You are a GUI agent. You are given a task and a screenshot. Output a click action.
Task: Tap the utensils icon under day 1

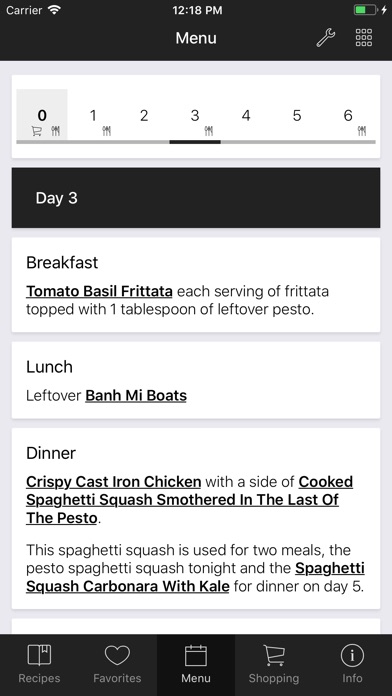coord(107,131)
